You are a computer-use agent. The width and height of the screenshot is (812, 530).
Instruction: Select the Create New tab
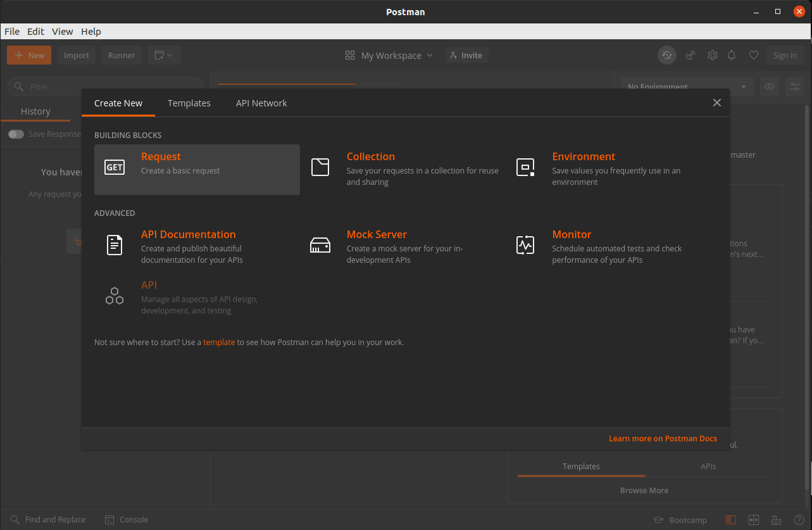[118, 103]
